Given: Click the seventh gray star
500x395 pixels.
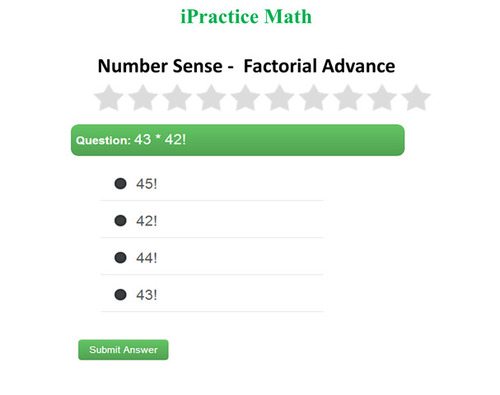Looking at the screenshot, I should [314, 98].
